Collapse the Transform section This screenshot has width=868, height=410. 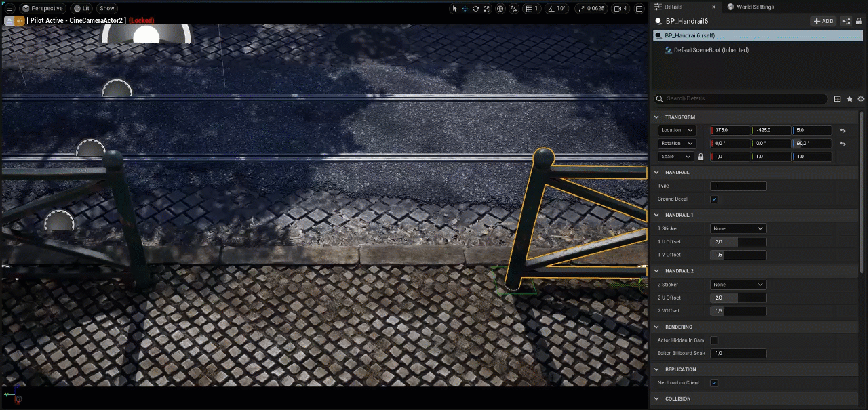tap(656, 117)
